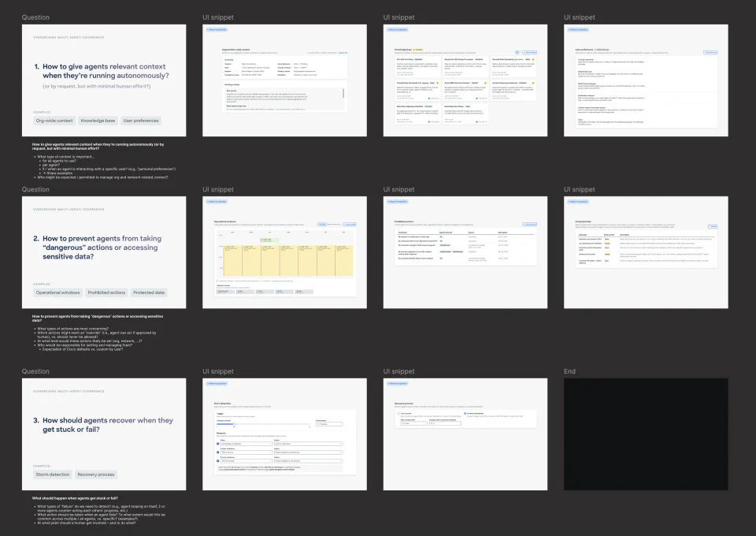Image resolution: width=756 pixels, height=536 pixels.
Task: Click Return to question in Operational windows snippet
Action: click(x=217, y=202)
